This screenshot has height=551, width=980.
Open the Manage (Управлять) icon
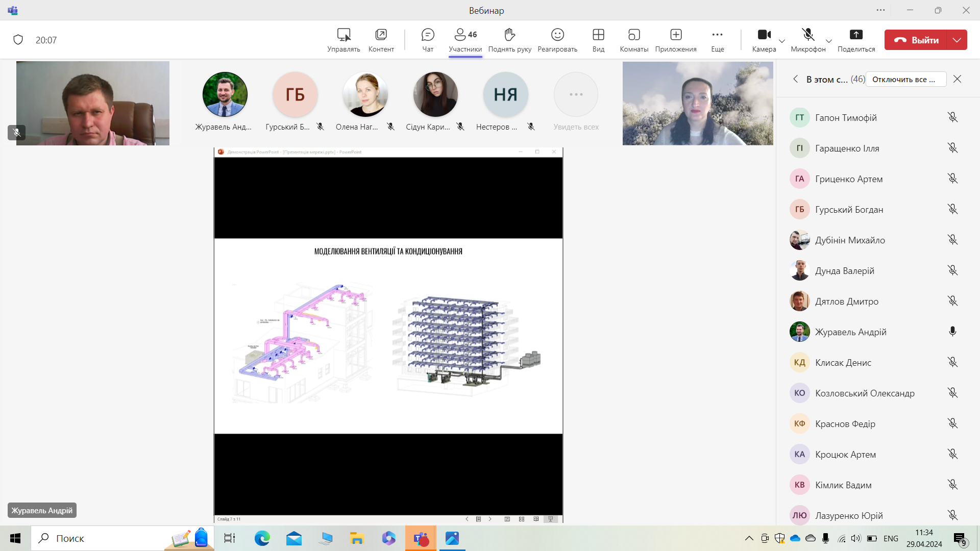pos(344,40)
